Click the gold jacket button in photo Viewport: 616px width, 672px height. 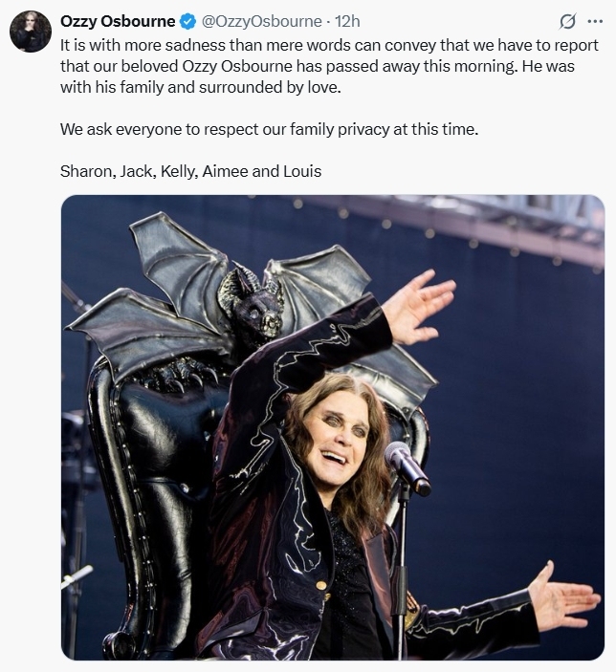coord(320,585)
